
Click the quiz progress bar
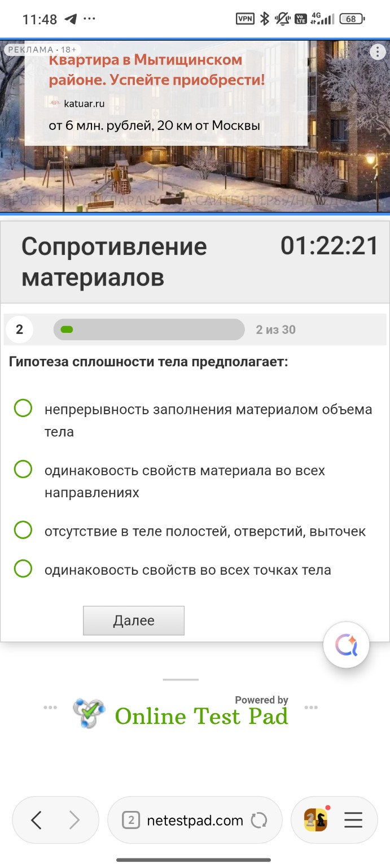pos(148,329)
